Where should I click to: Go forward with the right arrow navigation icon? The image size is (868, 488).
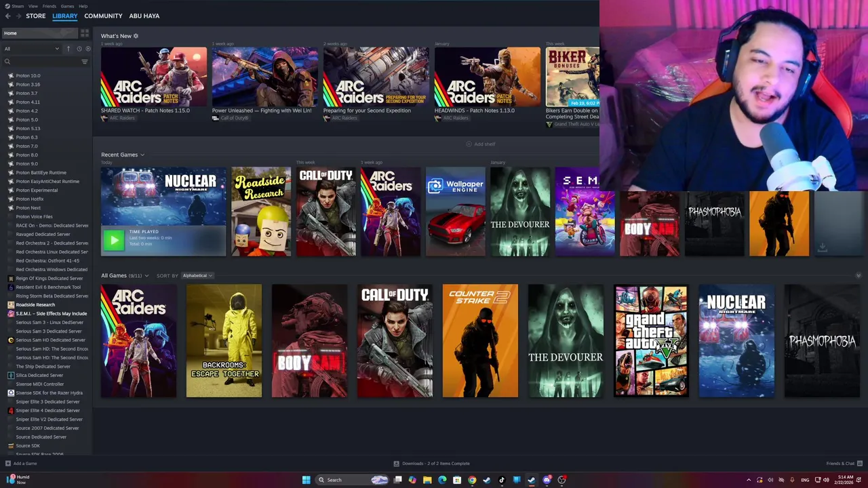pyautogui.click(x=18, y=16)
